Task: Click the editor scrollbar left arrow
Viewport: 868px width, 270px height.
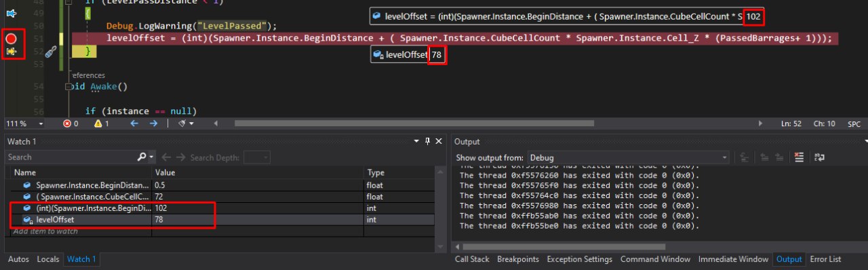Action: tap(216, 123)
